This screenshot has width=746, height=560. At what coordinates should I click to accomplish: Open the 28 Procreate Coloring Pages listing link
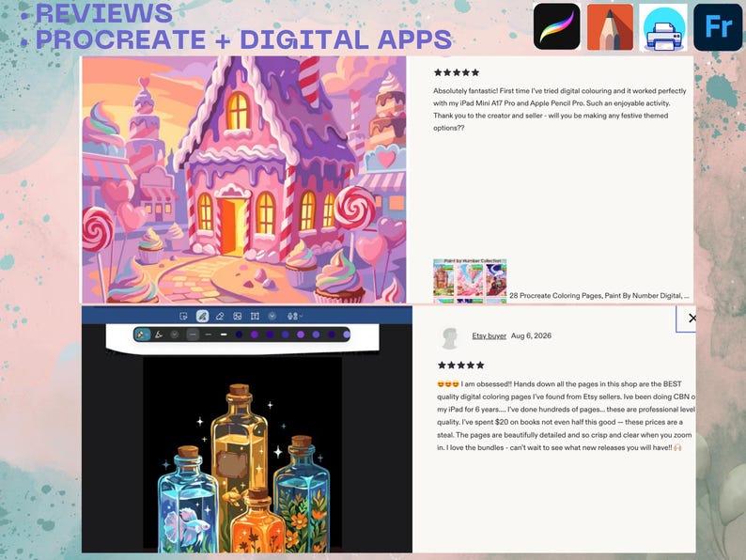click(599, 295)
